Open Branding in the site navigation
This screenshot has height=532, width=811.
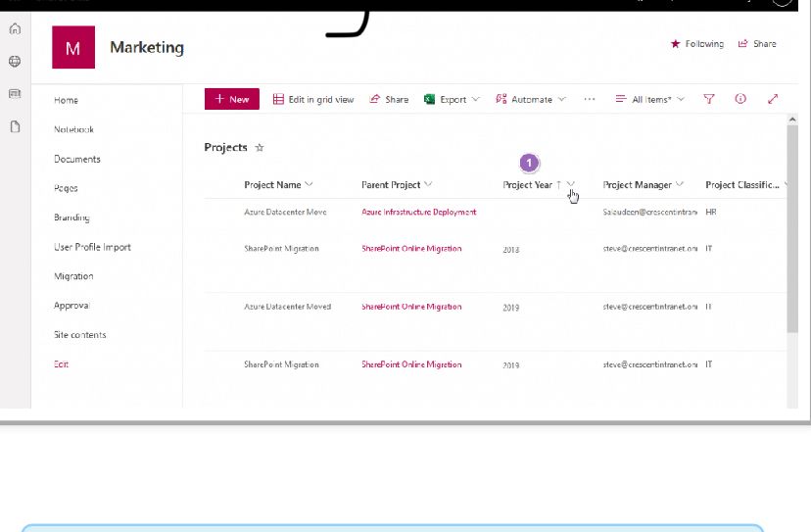(72, 218)
